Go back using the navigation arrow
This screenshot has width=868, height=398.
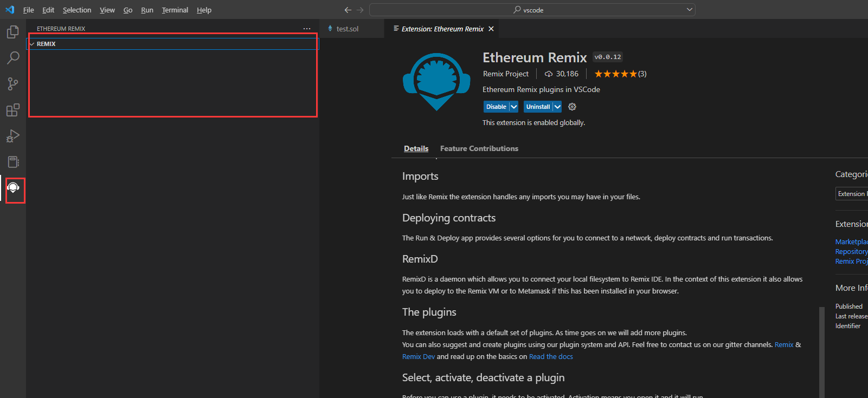(x=348, y=10)
